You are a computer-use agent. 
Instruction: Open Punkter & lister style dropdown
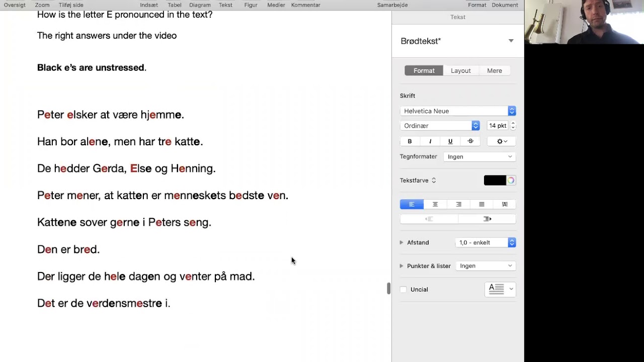tap(486, 266)
